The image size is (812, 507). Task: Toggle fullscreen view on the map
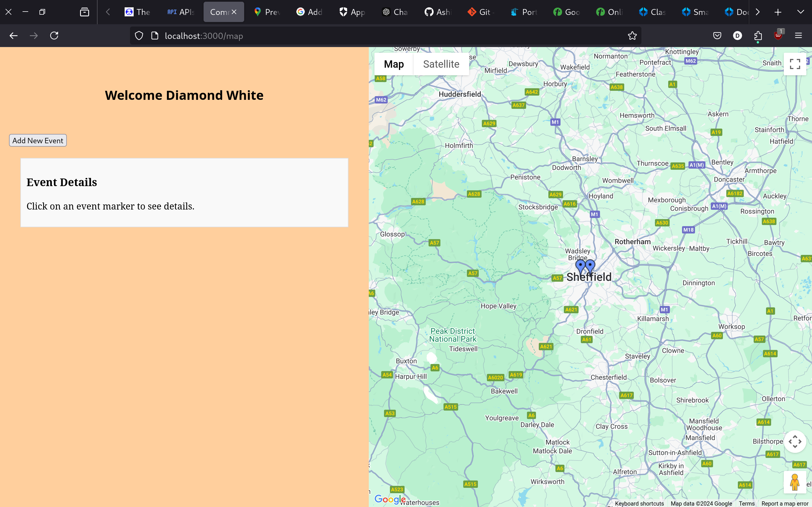(795, 64)
